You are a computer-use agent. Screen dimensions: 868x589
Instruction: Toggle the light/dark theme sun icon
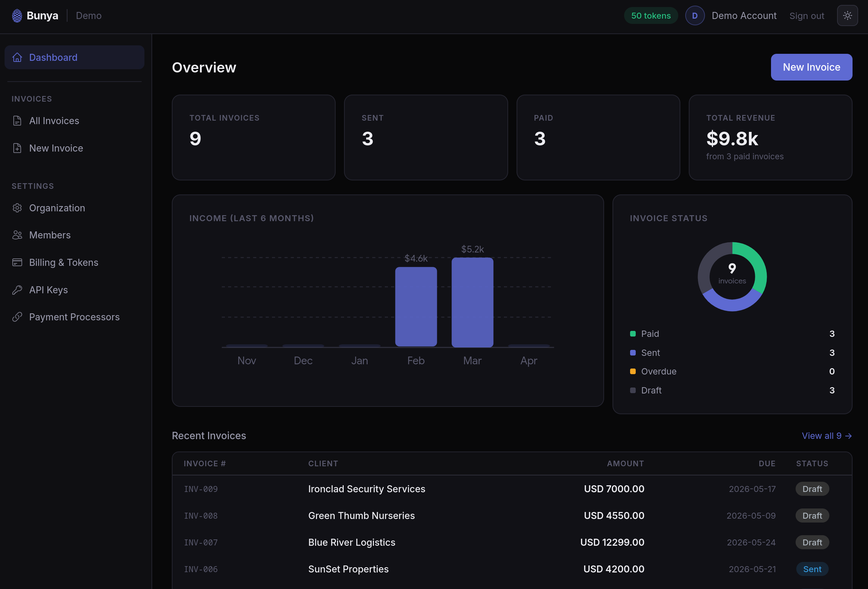tap(847, 16)
